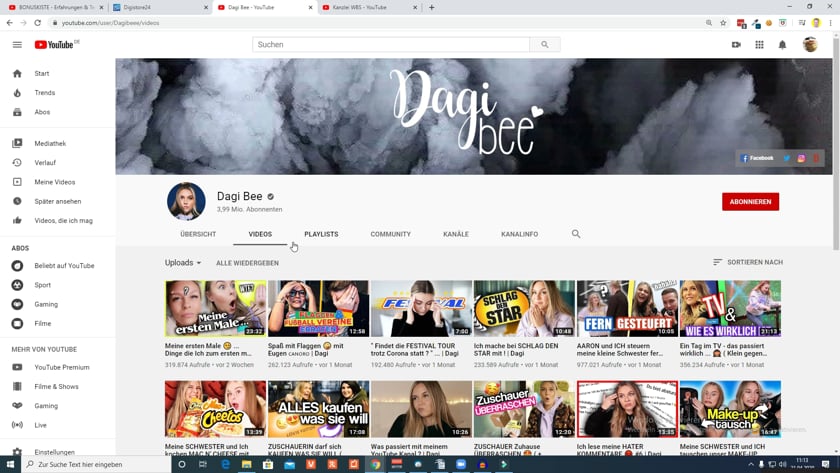Bookmark this page with the star icon
The image size is (840, 473).
[x=723, y=22]
